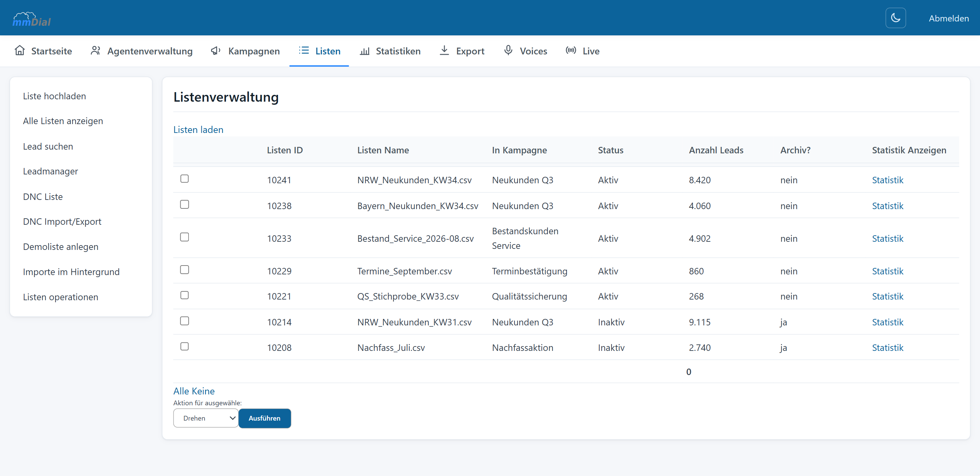Click the Startseite house icon
This screenshot has width=980, height=476.
[19, 50]
